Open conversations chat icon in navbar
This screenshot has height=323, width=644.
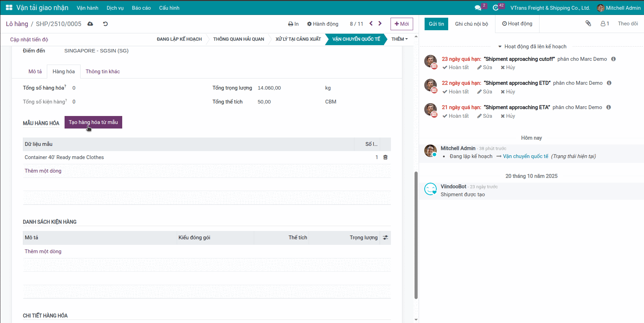click(x=478, y=8)
